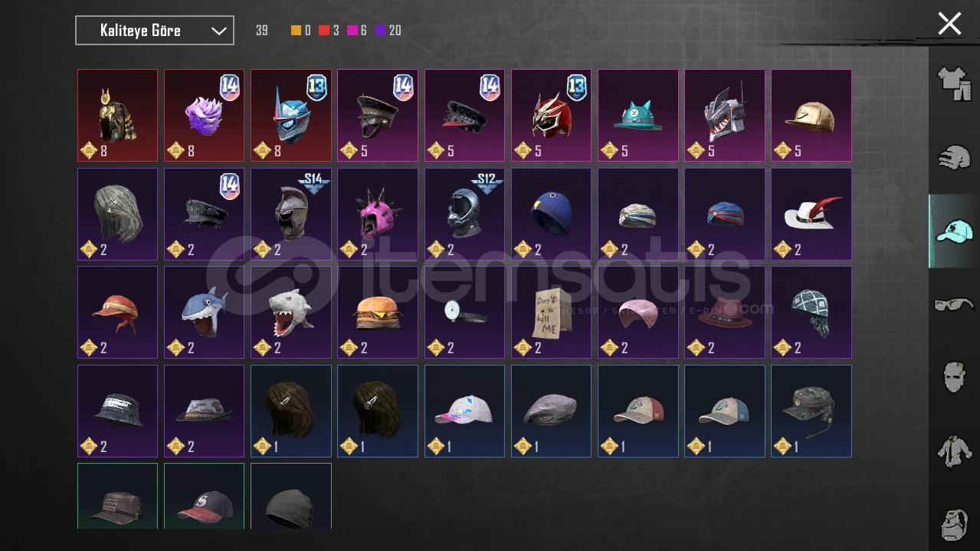This screenshot has width=980, height=551.
Task: Select the golden pharaoh helmet item
Action: 117,116
